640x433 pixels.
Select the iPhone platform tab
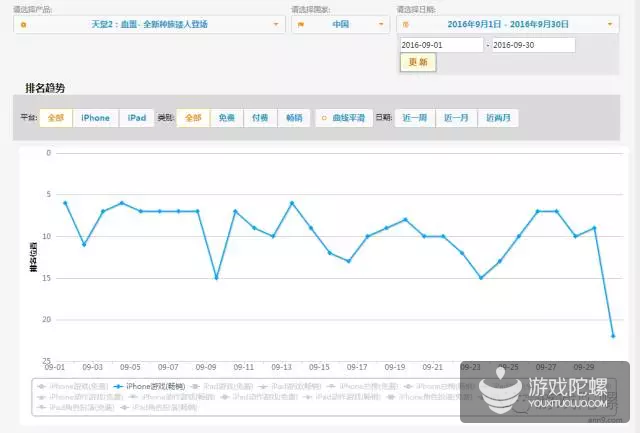click(x=96, y=118)
